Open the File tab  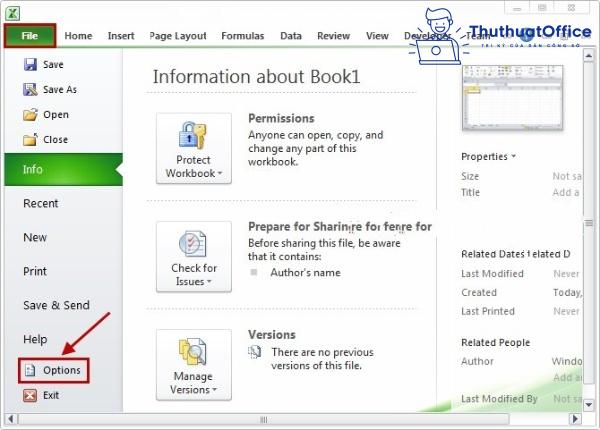30,36
